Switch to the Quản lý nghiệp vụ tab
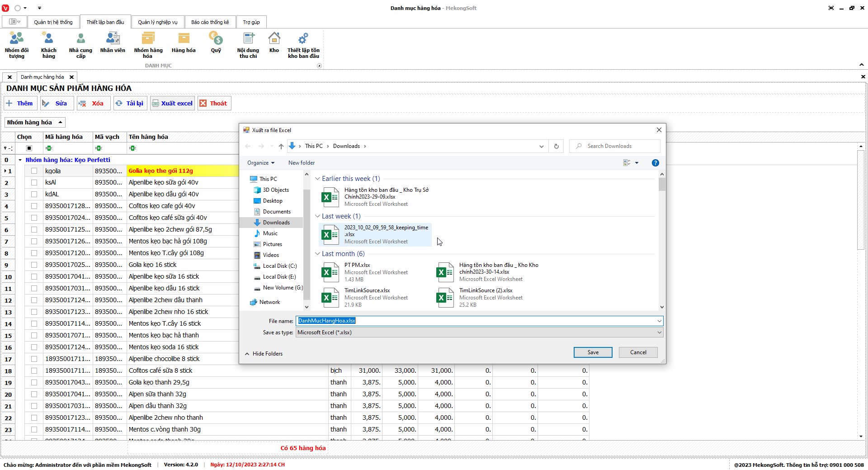This screenshot has width=868, height=470. tap(157, 22)
